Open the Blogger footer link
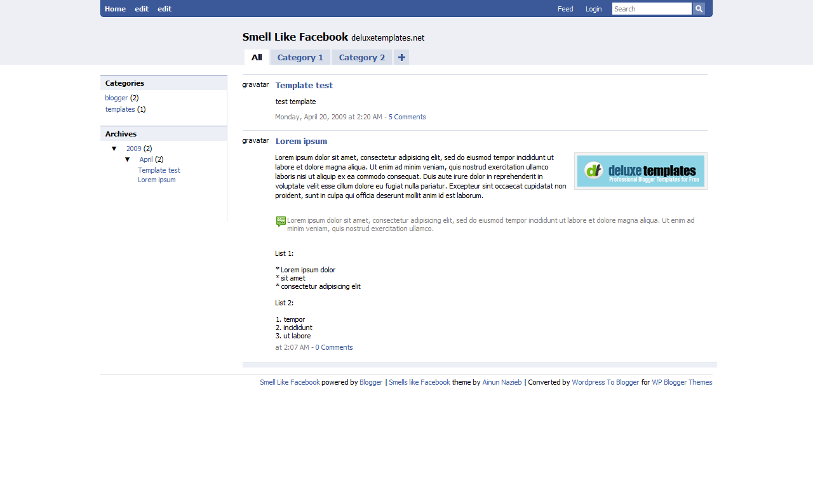The width and height of the screenshot is (813, 504). pyautogui.click(x=371, y=382)
